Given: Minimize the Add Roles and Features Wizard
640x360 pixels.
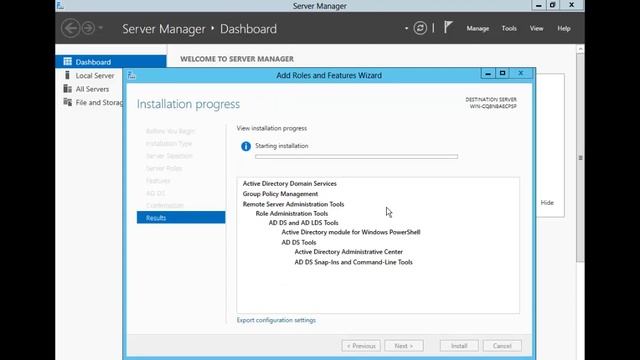Looking at the screenshot, I should pos(488,73).
